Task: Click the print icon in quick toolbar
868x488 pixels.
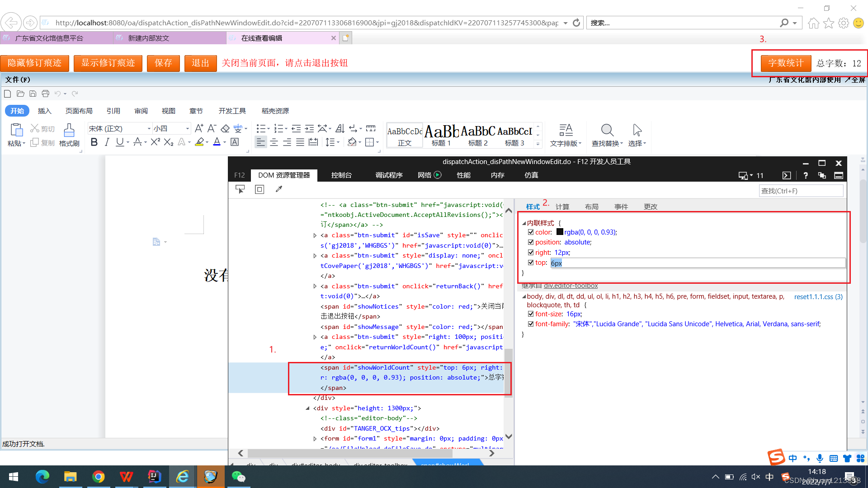Action: [46, 94]
